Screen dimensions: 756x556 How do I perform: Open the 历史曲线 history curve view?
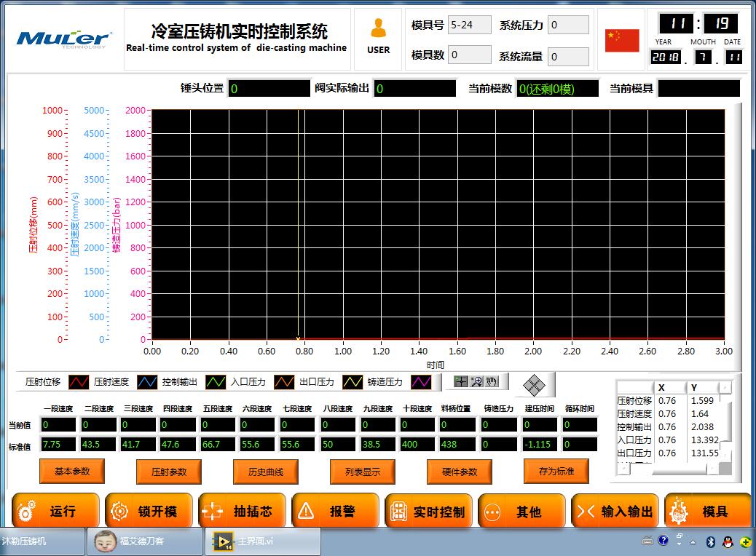tap(266, 472)
